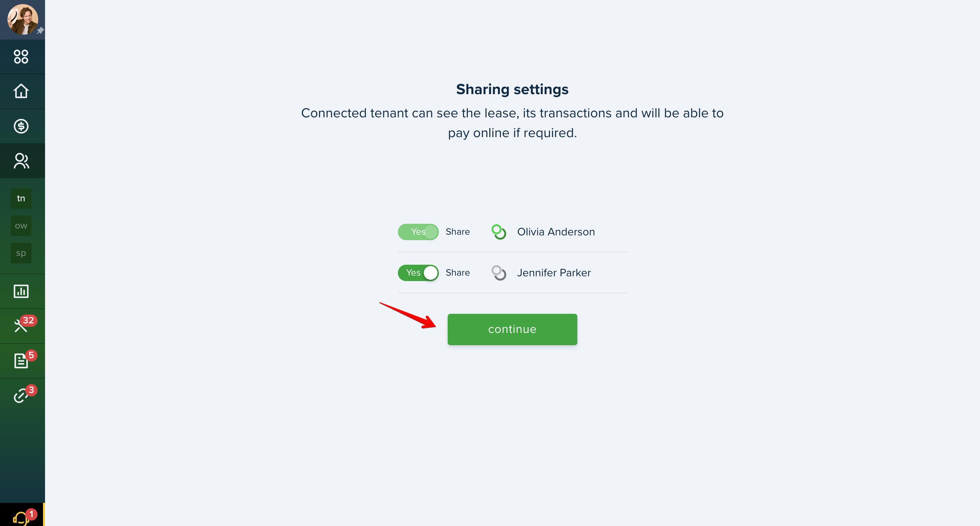Open the user profile avatar
The height and width of the screenshot is (526, 980).
[23, 19]
